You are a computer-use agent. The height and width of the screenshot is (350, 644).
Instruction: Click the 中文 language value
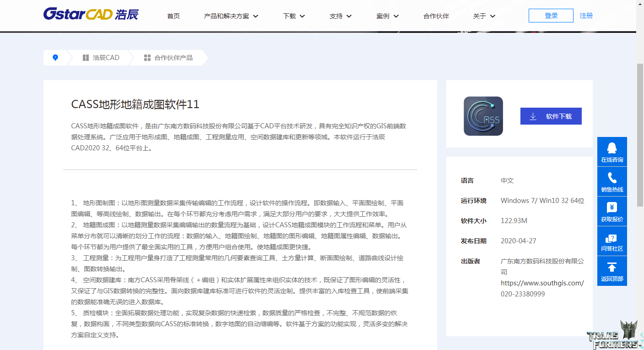point(507,180)
